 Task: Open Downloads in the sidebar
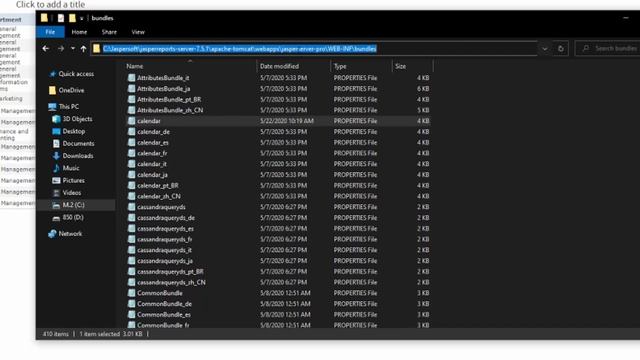click(x=78, y=156)
